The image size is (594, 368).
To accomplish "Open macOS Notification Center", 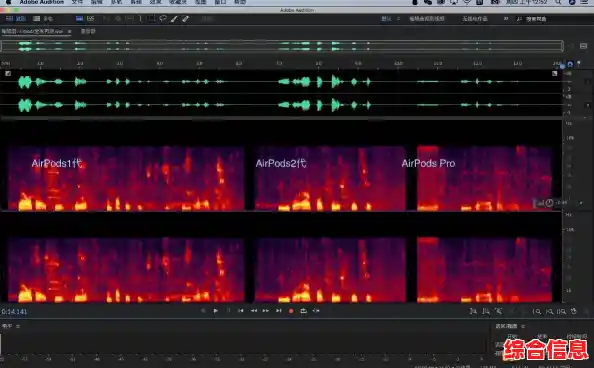I will coord(584,2).
